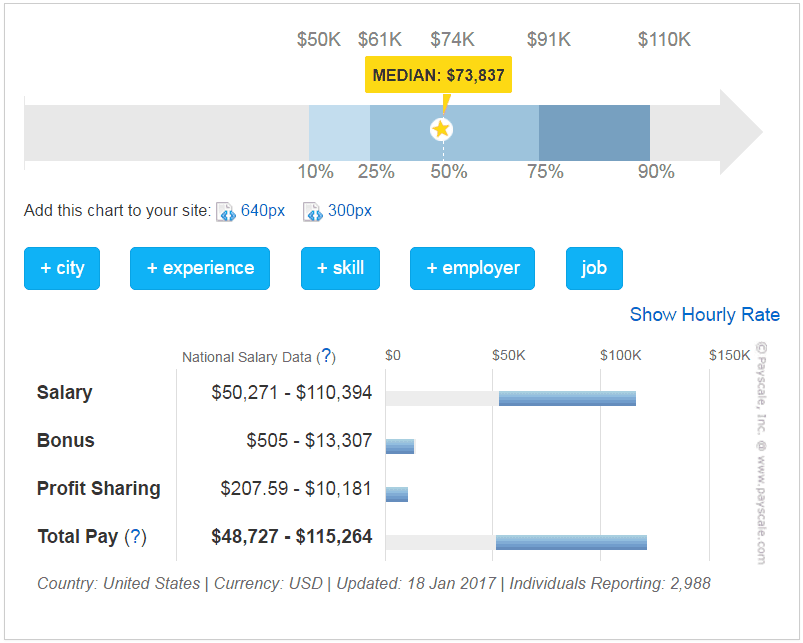Image resolution: width=803 pixels, height=643 pixels.
Task: Click the $100K bar chart axis label
Action: pos(620,355)
